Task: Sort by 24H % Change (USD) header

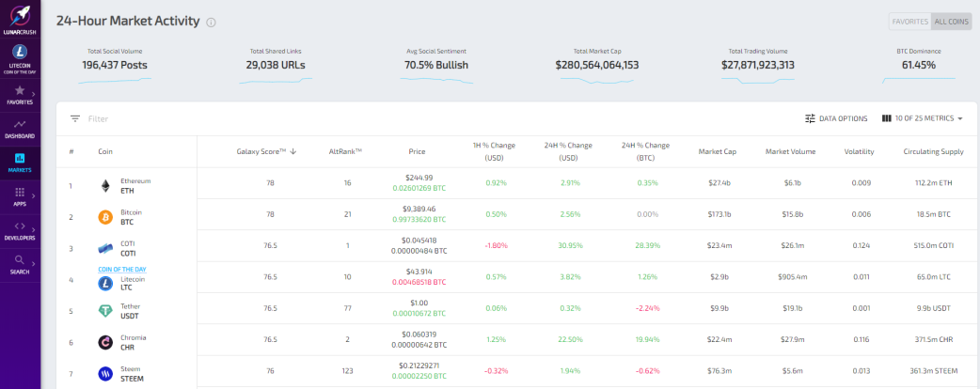Action: tap(568, 151)
